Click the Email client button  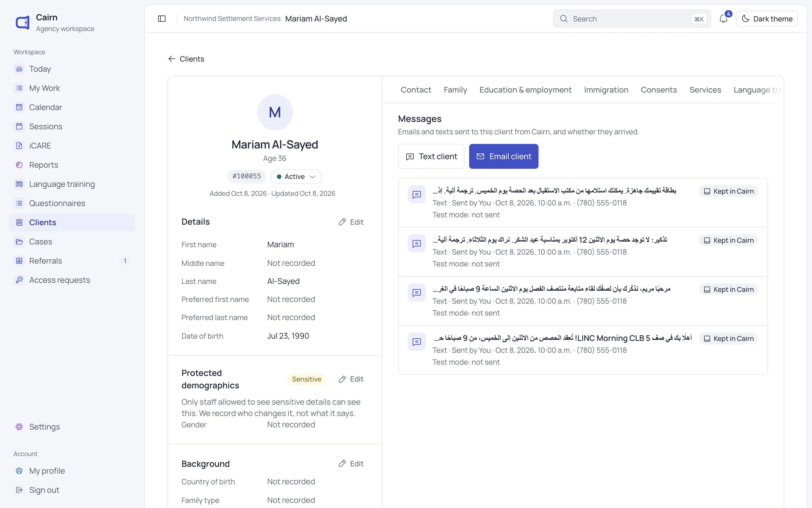click(x=504, y=157)
